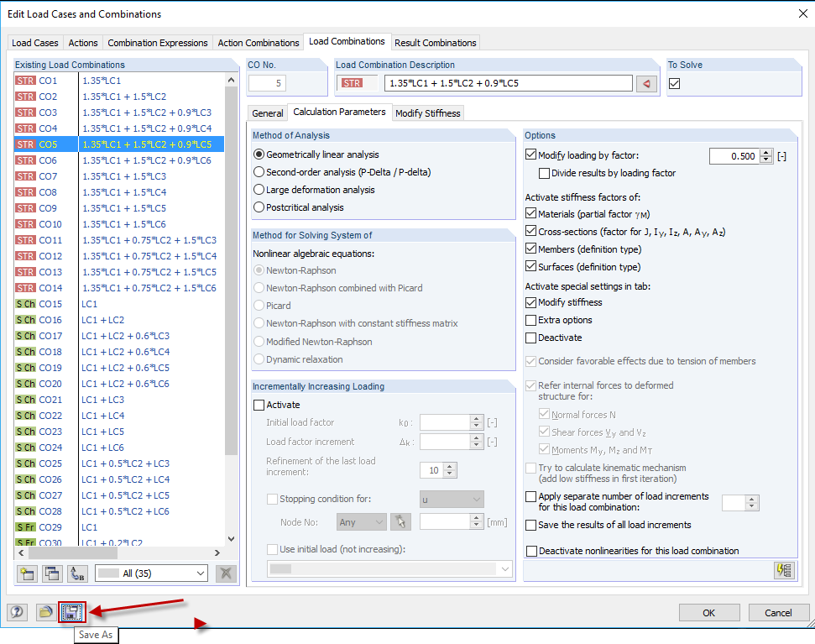Click the Delete combination X icon

click(225, 573)
